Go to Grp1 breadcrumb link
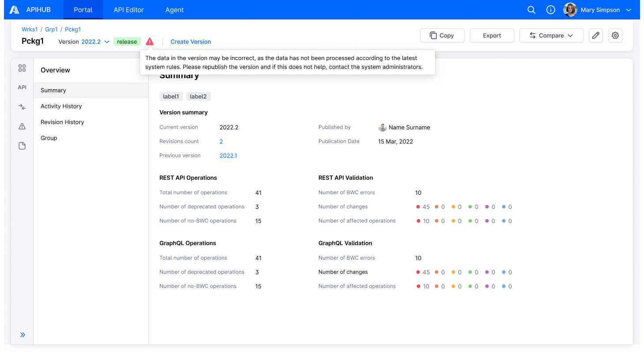Screen dimensions: 644x352 51,30
